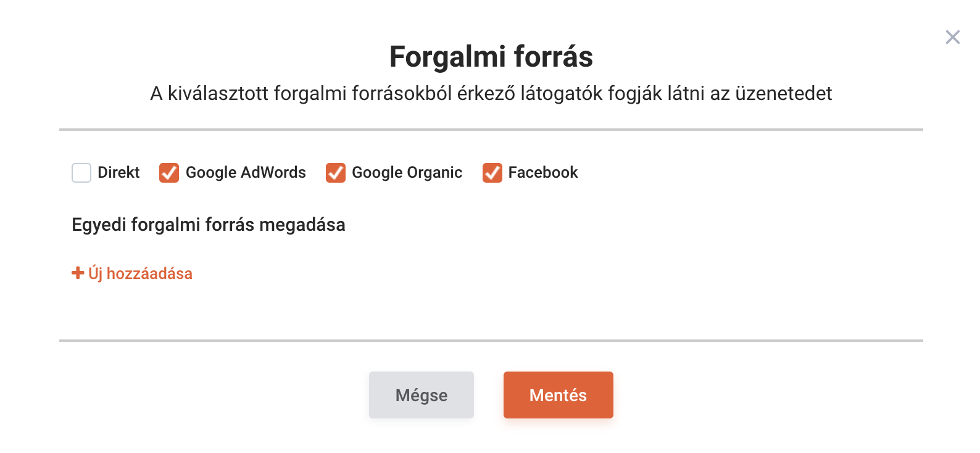Click the divider line above the buttons
Screen dimensions: 980x453
(x=491, y=340)
